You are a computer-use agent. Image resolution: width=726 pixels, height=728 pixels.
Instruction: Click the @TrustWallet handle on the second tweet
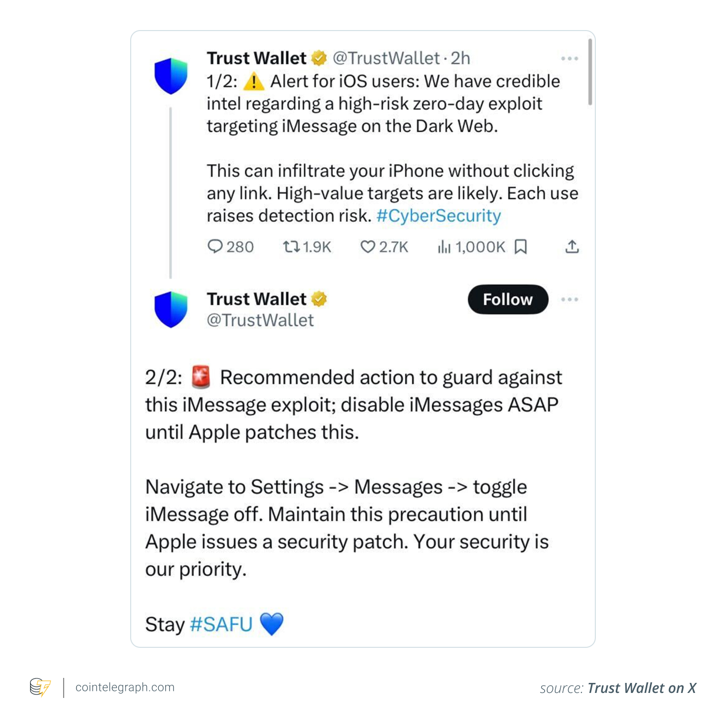pyautogui.click(x=260, y=320)
